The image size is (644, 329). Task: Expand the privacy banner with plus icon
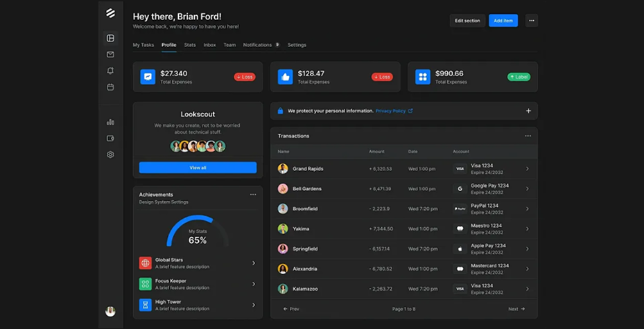(x=529, y=111)
